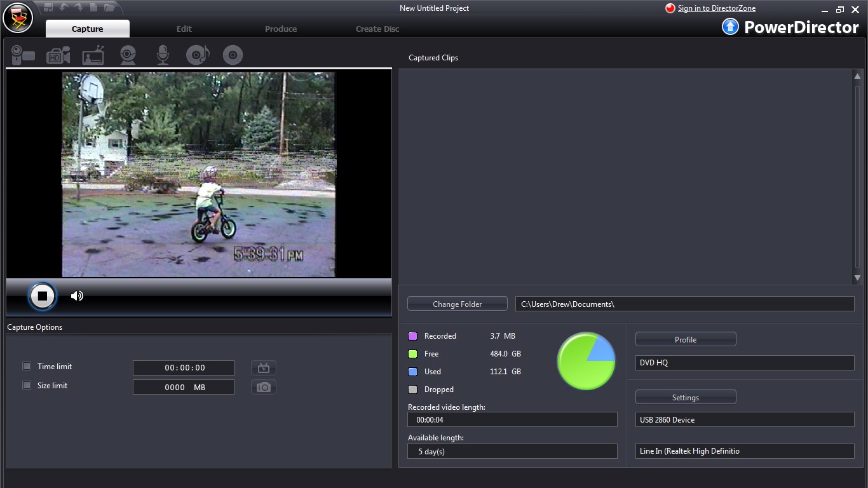Click the video capture preview

pyautogui.click(x=199, y=174)
